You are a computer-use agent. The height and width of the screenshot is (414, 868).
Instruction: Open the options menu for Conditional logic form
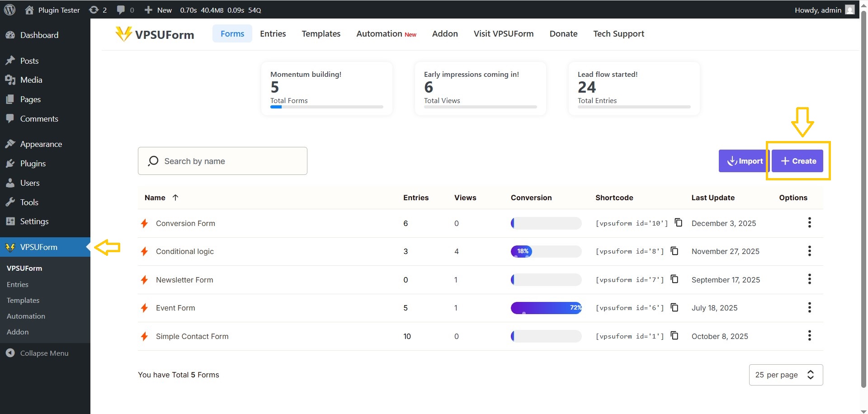coord(809,251)
